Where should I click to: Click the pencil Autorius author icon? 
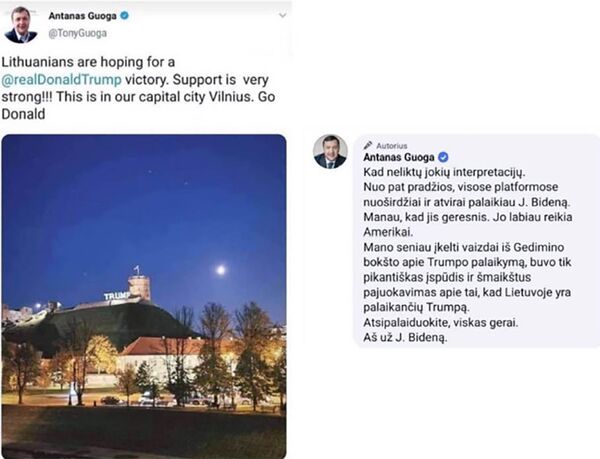368,145
